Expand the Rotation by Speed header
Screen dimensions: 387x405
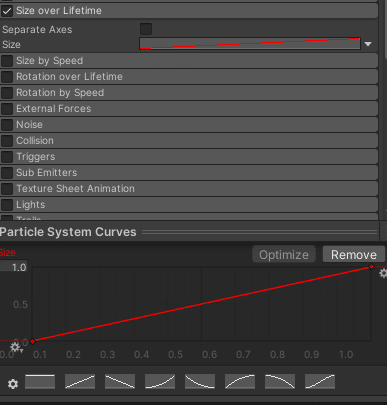[x=189, y=93]
